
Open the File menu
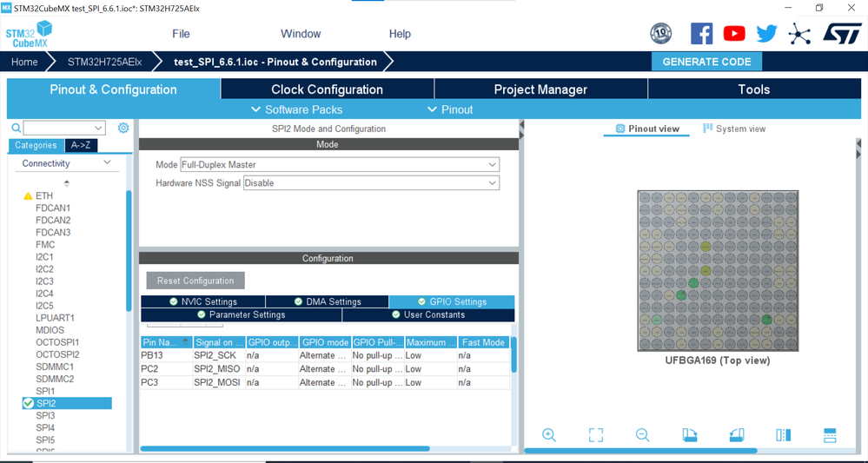pyautogui.click(x=181, y=34)
